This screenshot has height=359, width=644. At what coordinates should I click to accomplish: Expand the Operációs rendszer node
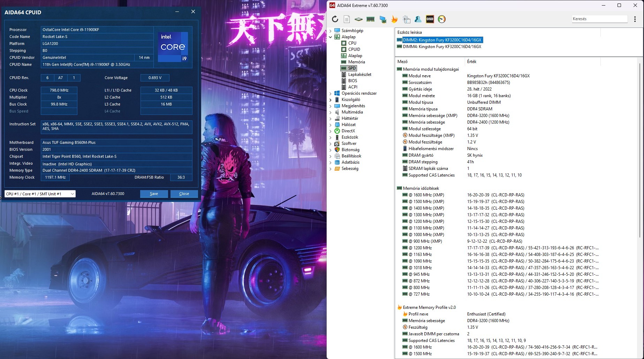331,93
